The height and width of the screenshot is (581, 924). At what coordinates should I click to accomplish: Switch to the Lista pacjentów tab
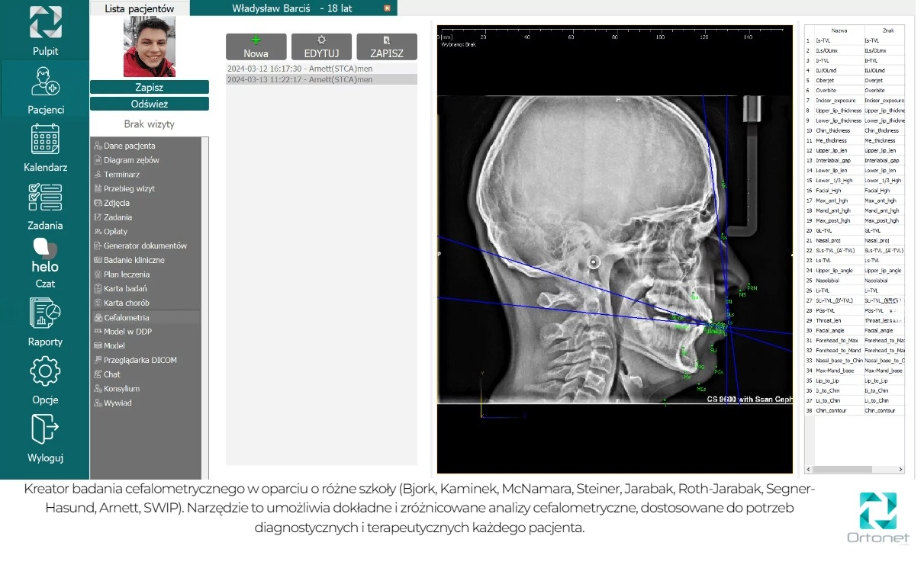[x=139, y=8]
